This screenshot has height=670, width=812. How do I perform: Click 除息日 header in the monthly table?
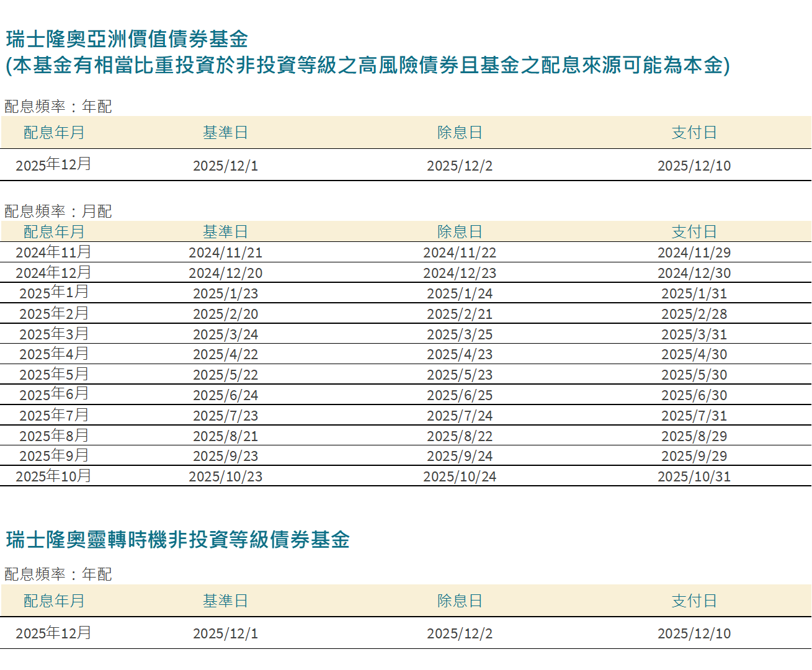[460, 232]
